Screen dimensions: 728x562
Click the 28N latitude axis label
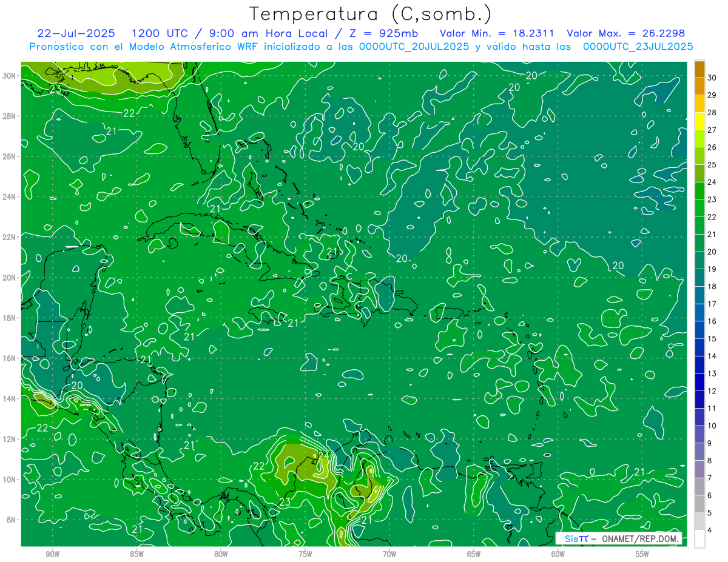10,116
